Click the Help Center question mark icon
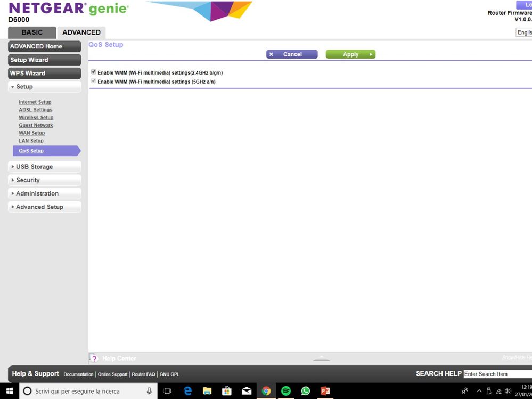Image resolution: width=532 pixels, height=399 pixels. click(94, 359)
